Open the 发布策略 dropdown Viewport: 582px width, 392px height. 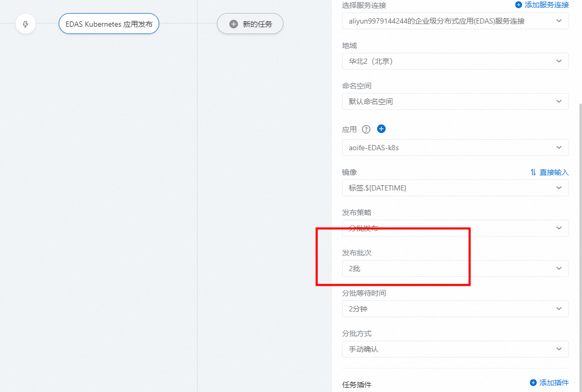tap(455, 228)
